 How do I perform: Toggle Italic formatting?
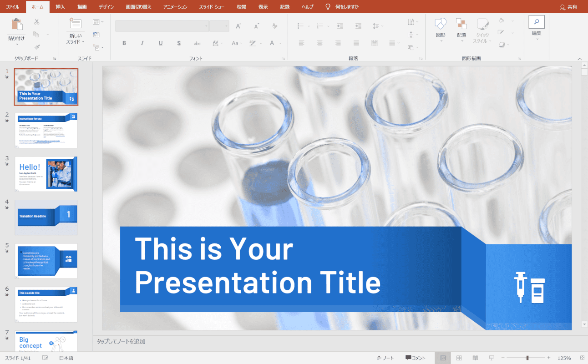tap(142, 43)
